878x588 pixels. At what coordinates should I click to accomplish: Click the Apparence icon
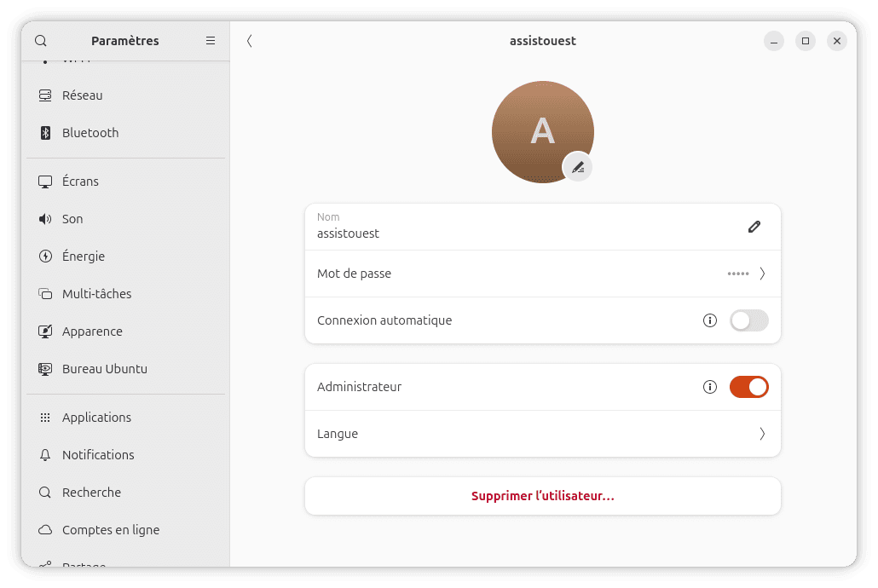[x=45, y=331]
